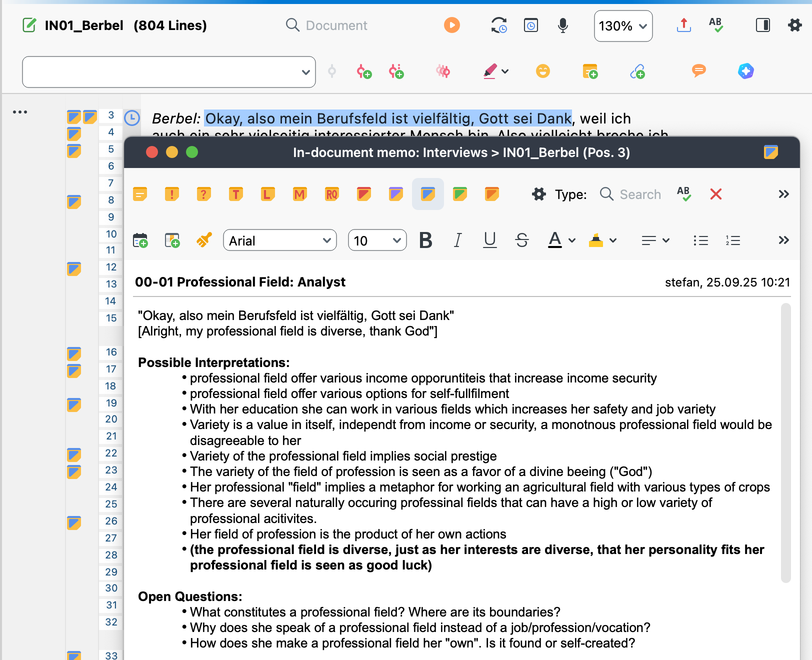Viewport: 812px width, 660px height.
Task: Toggle underline formatting in the memo editor
Action: [489, 240]
